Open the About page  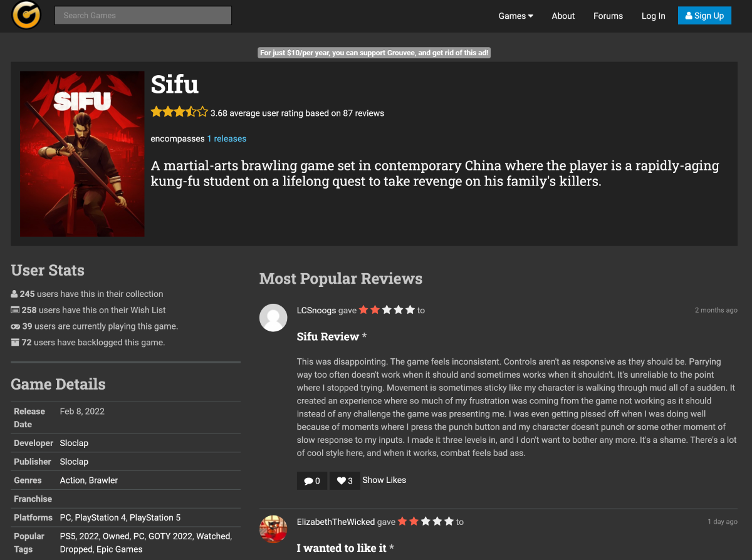tap(563, 16)
